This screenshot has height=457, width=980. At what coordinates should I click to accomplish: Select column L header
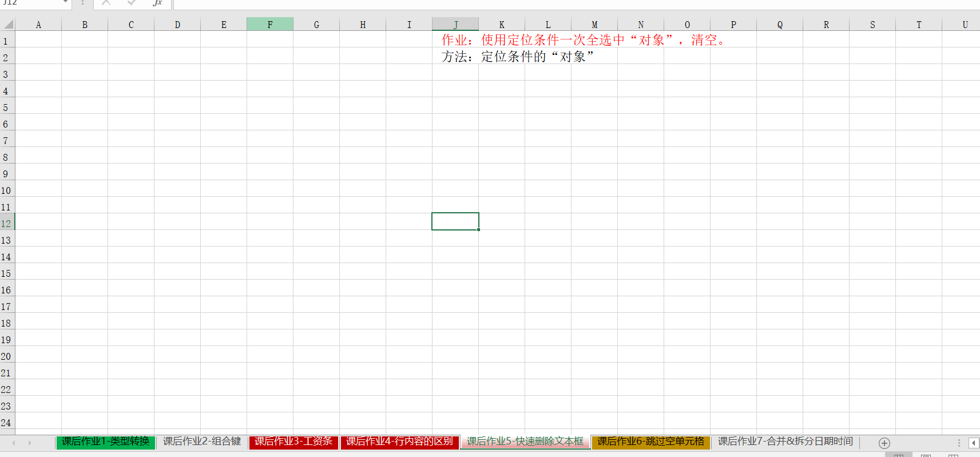coord(548,25)
